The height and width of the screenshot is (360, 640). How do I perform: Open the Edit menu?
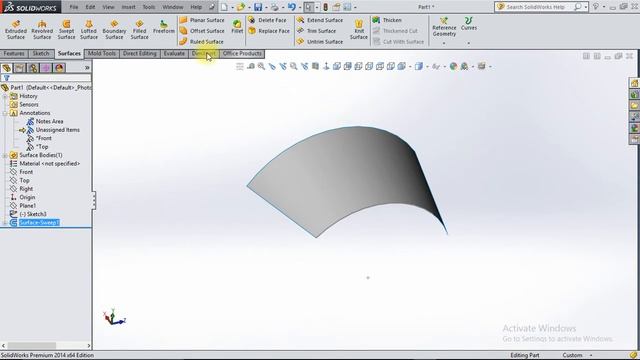(x=90, y=7)
